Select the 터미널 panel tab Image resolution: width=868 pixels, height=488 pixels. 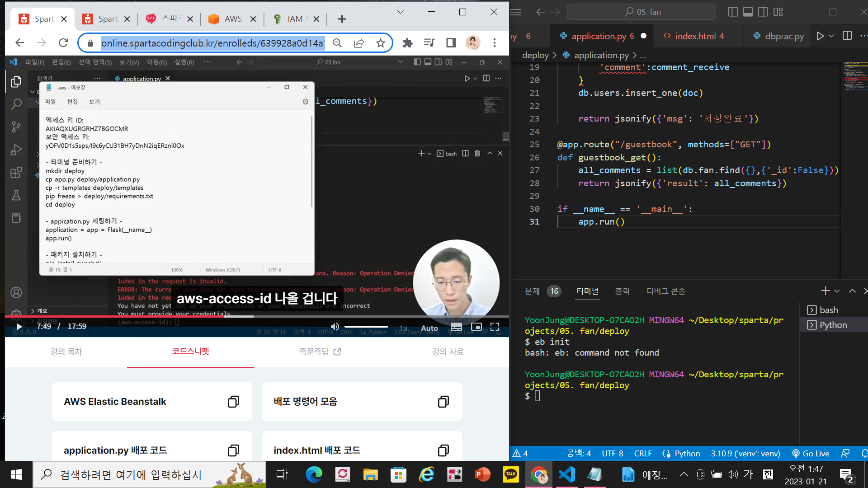(587, 291)
